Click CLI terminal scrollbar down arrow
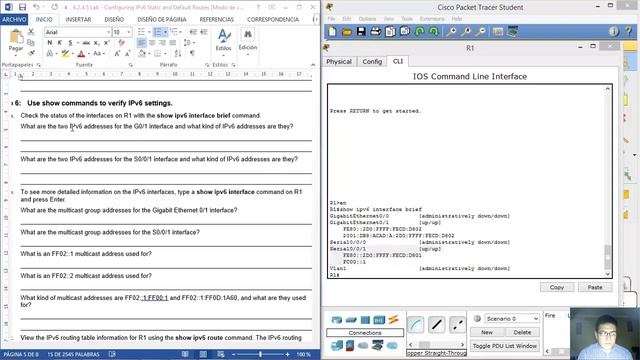The height and width of the screenshot is (360, 640). 607,274
